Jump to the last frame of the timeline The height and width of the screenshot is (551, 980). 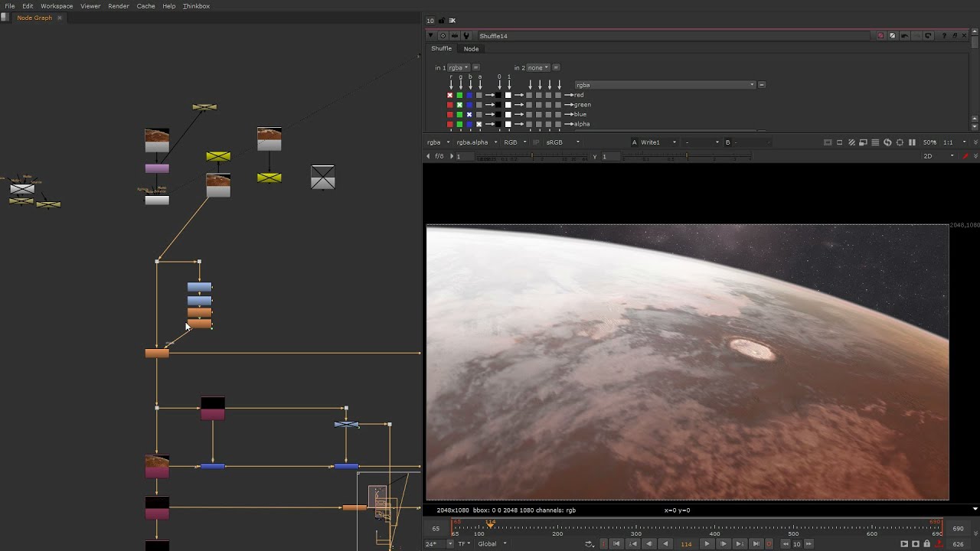coord(756,544)
